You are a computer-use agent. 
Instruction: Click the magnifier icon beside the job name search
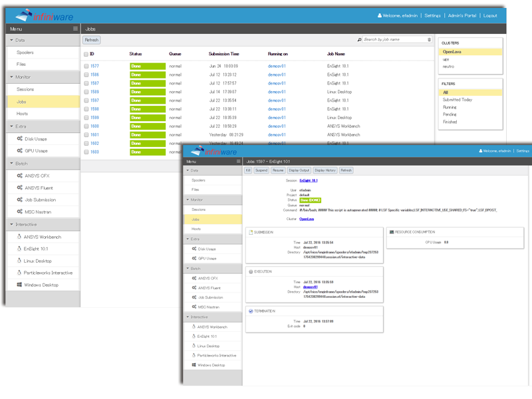[x=360, y=40]
